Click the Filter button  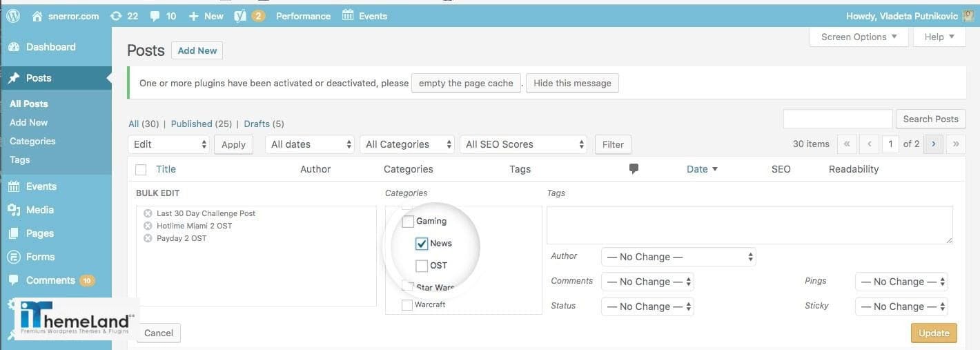(613, 144)
